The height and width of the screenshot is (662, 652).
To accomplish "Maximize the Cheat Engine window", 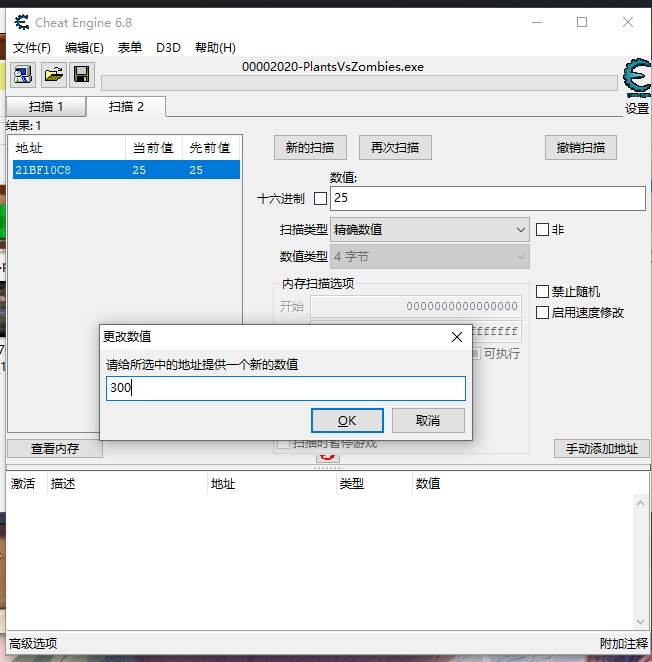I will point(582,22).
